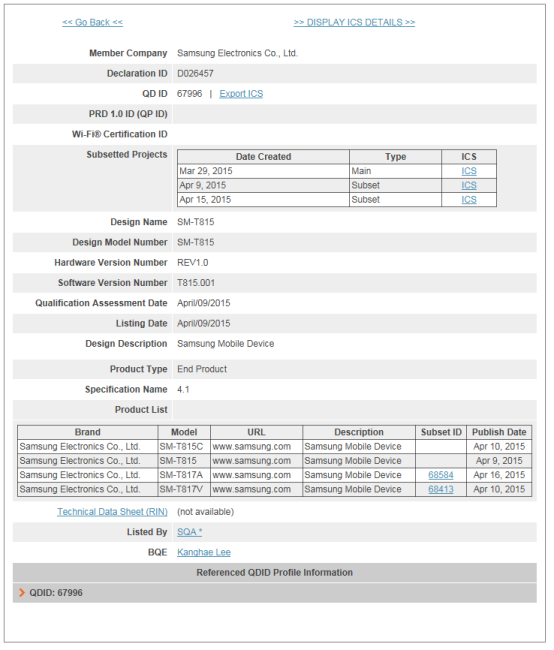Click Apr 16, 2015 publish date cell

[x=499, y=475]
